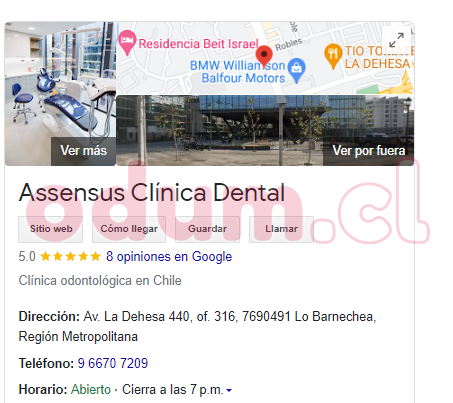Screen dimensions: 453x403
Task: Open Ver más photos overlay
Action: click(83, 151)
